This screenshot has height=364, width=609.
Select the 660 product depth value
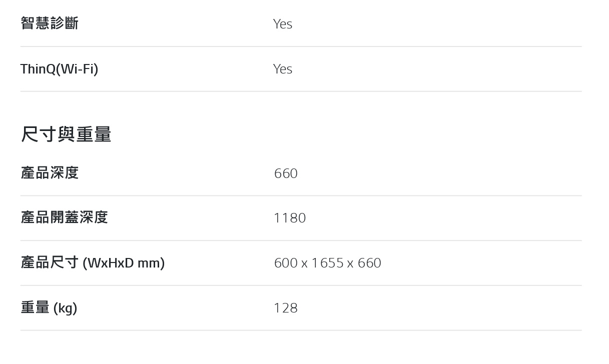click(x=286, y=173)
